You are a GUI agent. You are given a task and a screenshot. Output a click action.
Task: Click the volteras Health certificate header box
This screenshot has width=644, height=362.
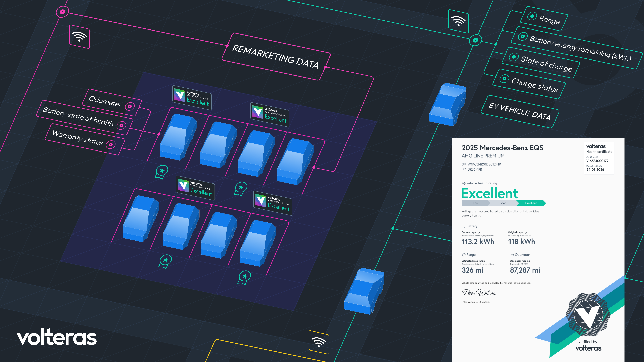click(x=599, y=158)
